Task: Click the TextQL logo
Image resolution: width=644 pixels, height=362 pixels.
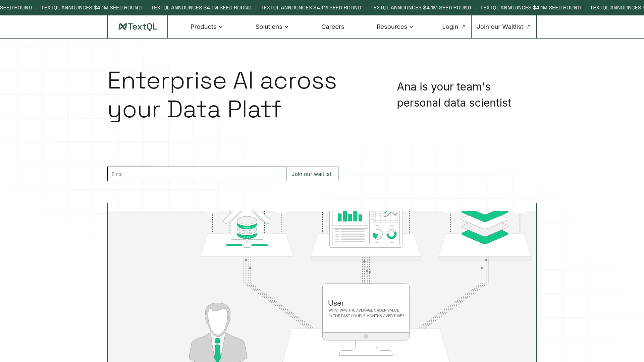Action: [x=138, y=27]
